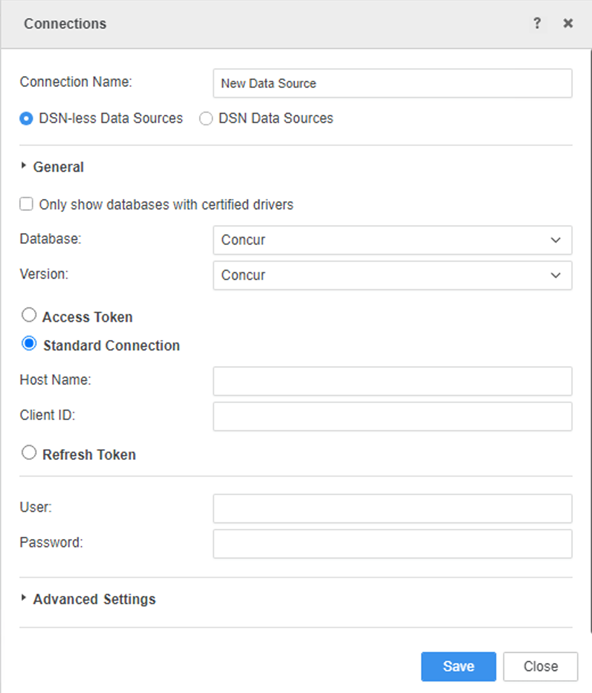Open the Database dropdown

pyautogui.click(x=393, y=240)
